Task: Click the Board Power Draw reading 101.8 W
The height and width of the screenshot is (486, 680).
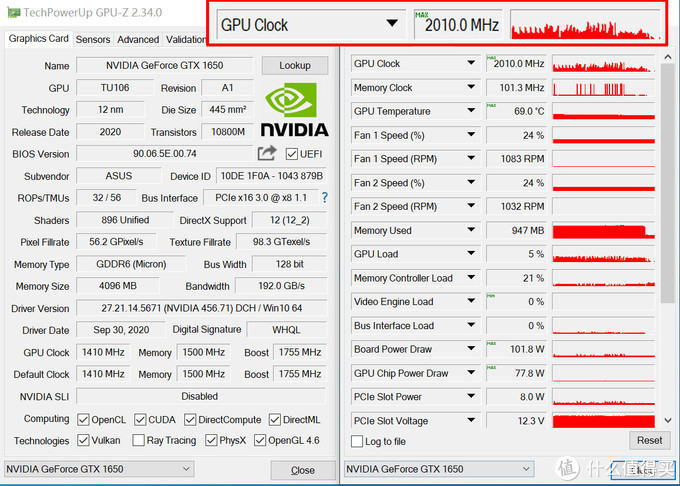Action: (516, 349)
